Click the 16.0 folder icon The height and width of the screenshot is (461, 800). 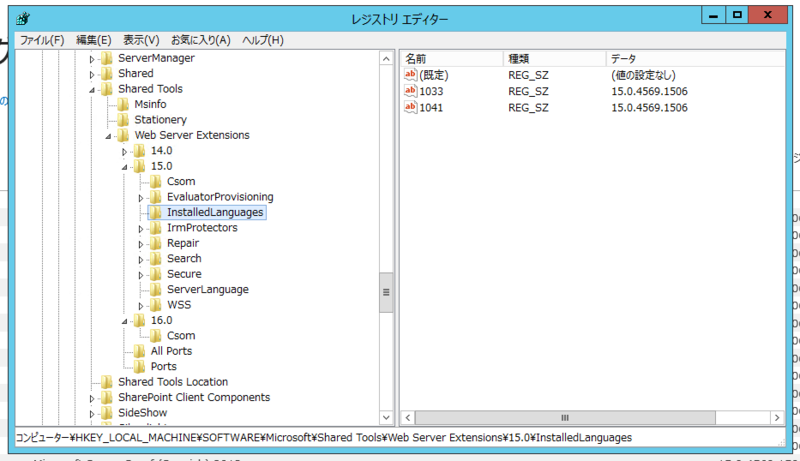click(x=139, y=320)
